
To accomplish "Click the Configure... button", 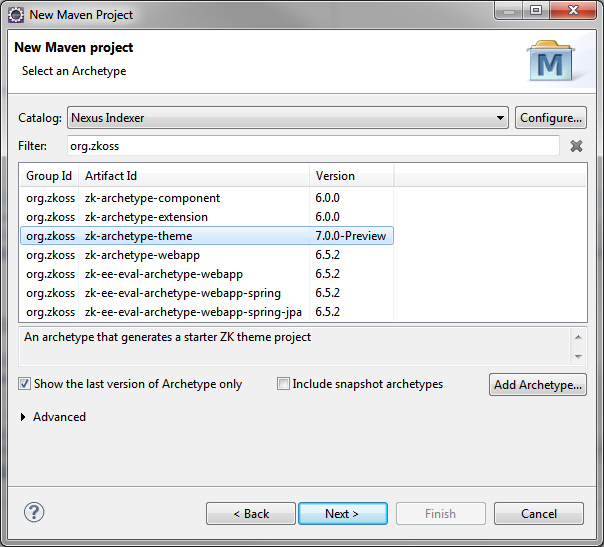I will [x=551, y=117].
